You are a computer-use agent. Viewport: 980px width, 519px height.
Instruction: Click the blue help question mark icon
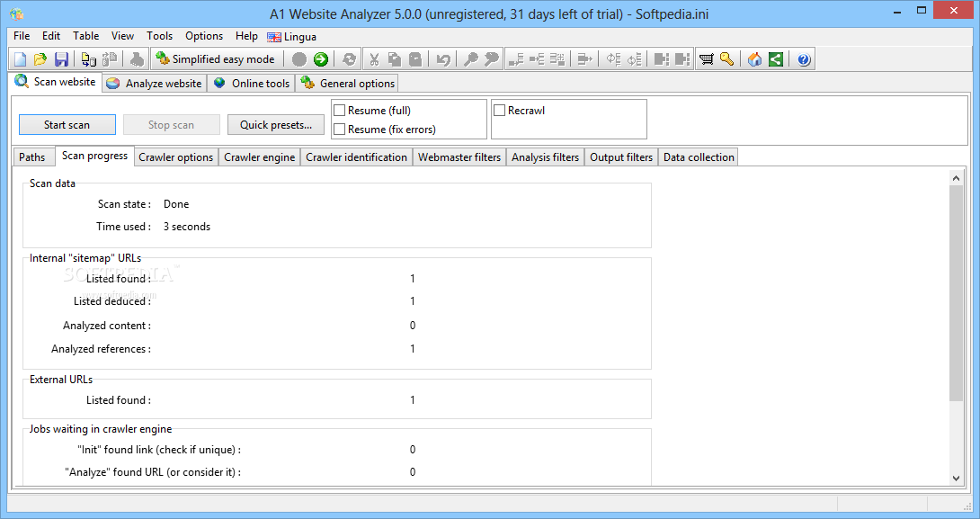pyautogui.click(x=804, y=59)
